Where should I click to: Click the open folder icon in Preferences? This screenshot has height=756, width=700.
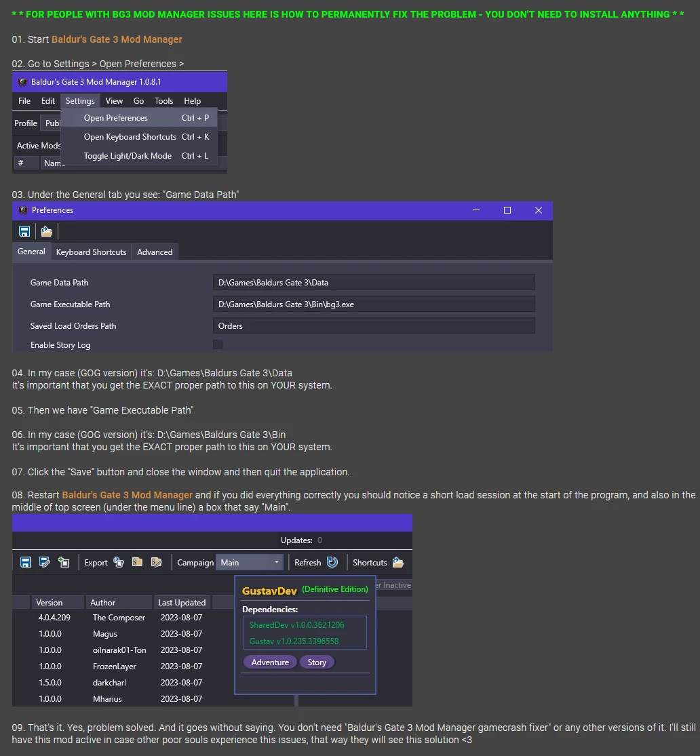(x=47, y=231)
